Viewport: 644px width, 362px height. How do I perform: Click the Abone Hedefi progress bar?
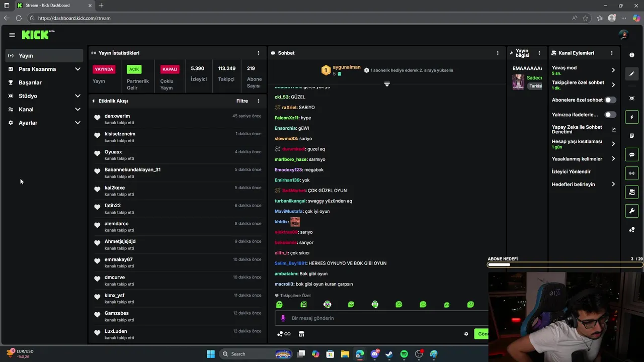565,264
